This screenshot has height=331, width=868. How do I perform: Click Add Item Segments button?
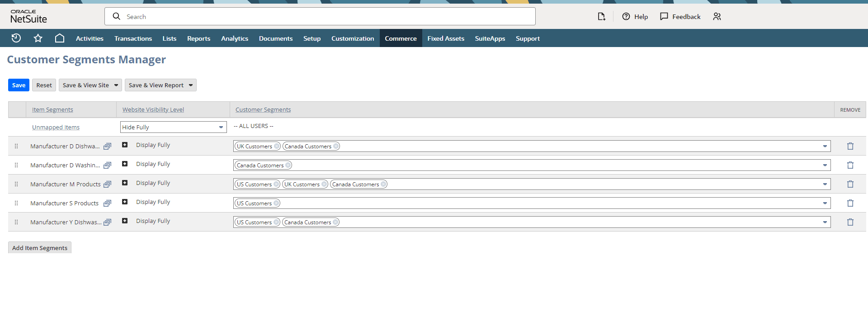click(40, 248)
